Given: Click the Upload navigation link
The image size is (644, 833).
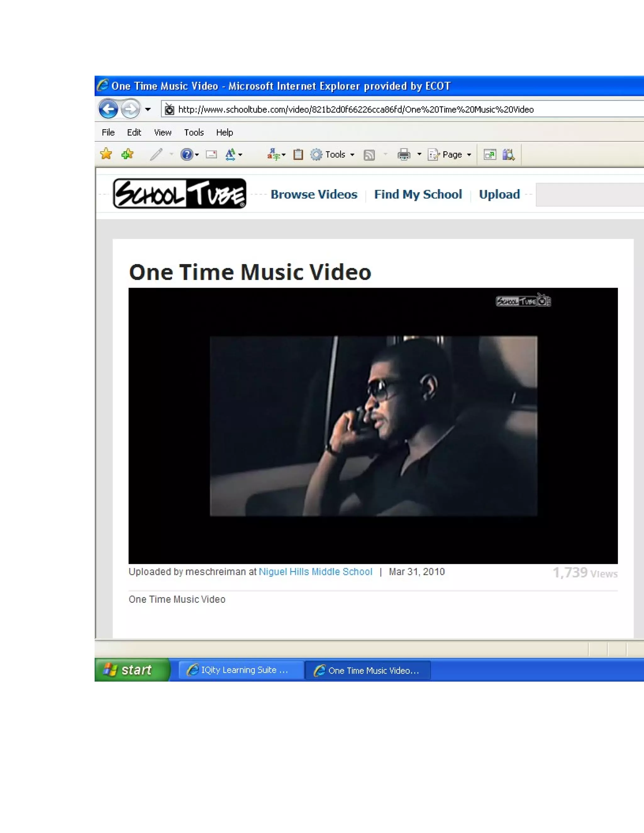Looking at the screenshot, I should click(x=499, y=195).
